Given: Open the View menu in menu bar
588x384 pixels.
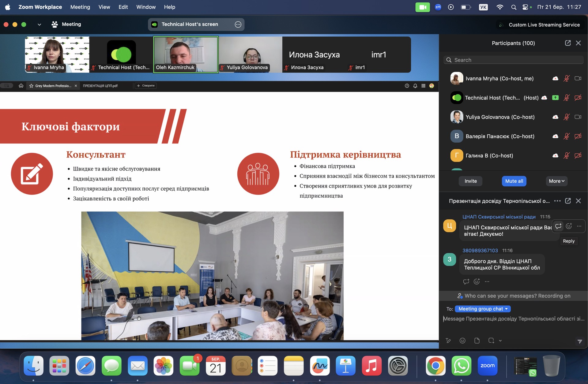Looking at the screenshot, I should click(104, 7).
